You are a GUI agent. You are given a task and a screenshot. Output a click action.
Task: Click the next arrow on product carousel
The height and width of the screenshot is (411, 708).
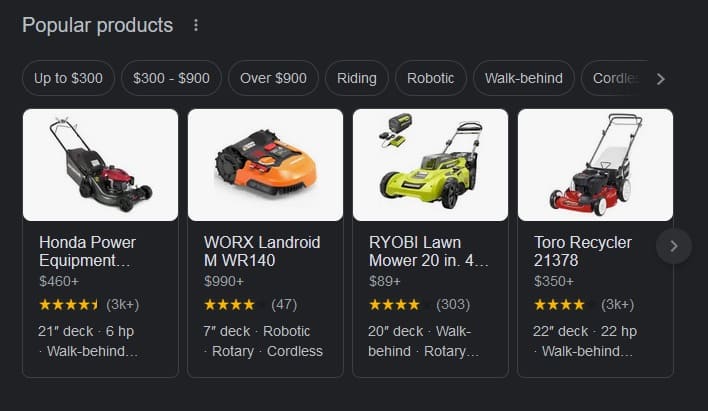pyautogui.click(x=674, y=245)
